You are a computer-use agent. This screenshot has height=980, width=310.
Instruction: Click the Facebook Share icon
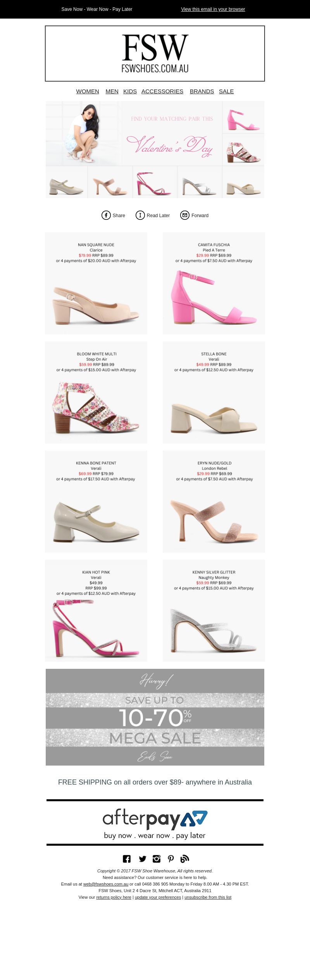(x=106, y=215)
